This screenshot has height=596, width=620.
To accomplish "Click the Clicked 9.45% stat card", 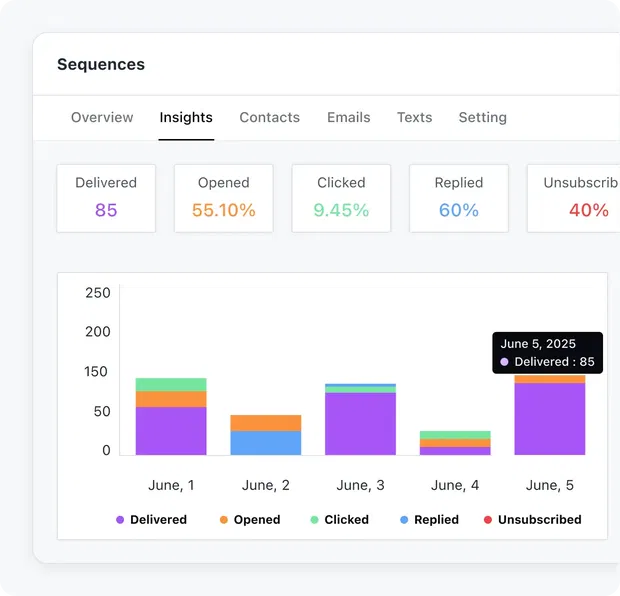I will click(x=341, y=198).
